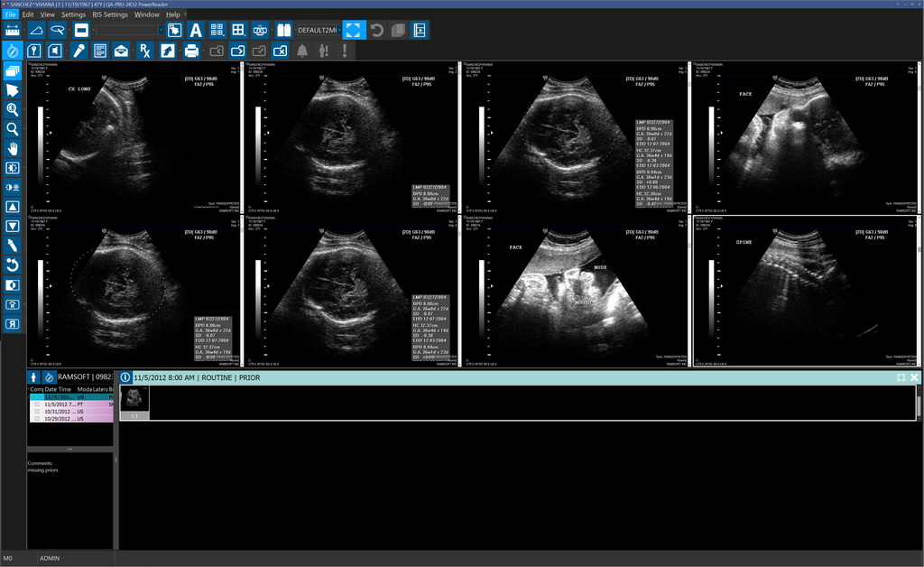This screenshot has height=567, width=924.
Task: Click the microphone dictation icon
Action: pos(79,51)
